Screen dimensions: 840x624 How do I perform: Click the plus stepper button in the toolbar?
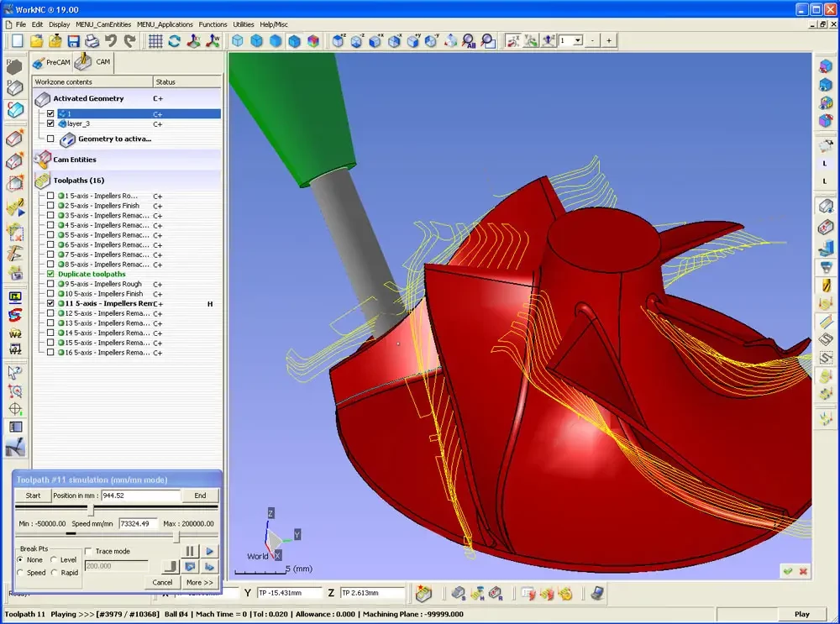[609, 40]
